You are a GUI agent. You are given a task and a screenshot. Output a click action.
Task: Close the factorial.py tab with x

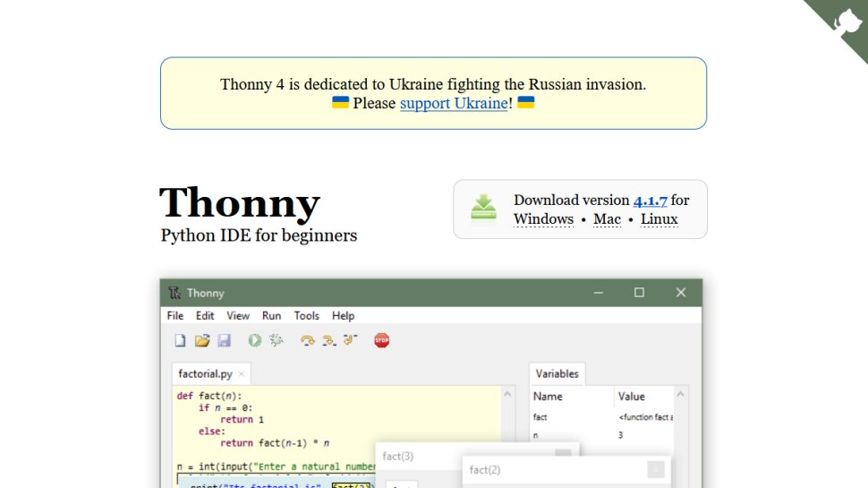click(242, 374)
